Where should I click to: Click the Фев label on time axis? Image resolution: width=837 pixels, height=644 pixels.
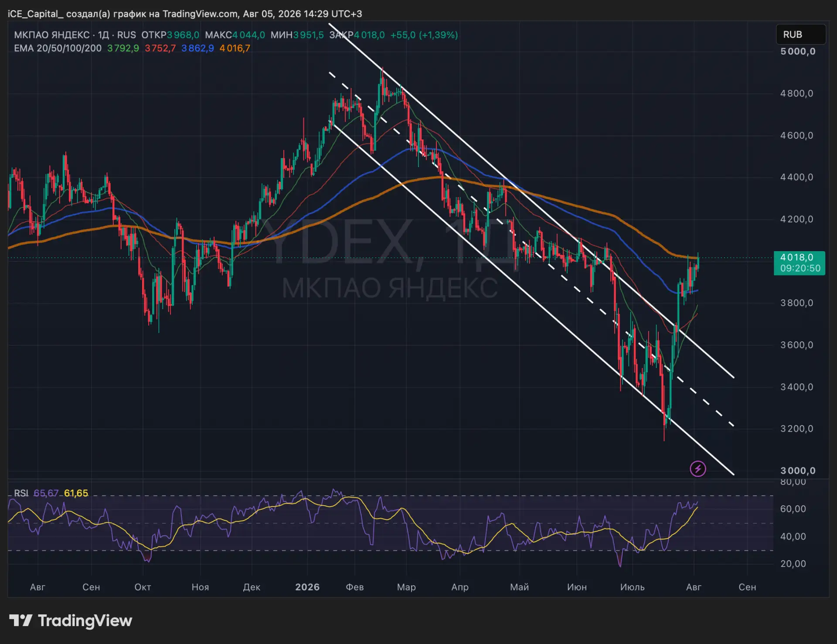354,587
